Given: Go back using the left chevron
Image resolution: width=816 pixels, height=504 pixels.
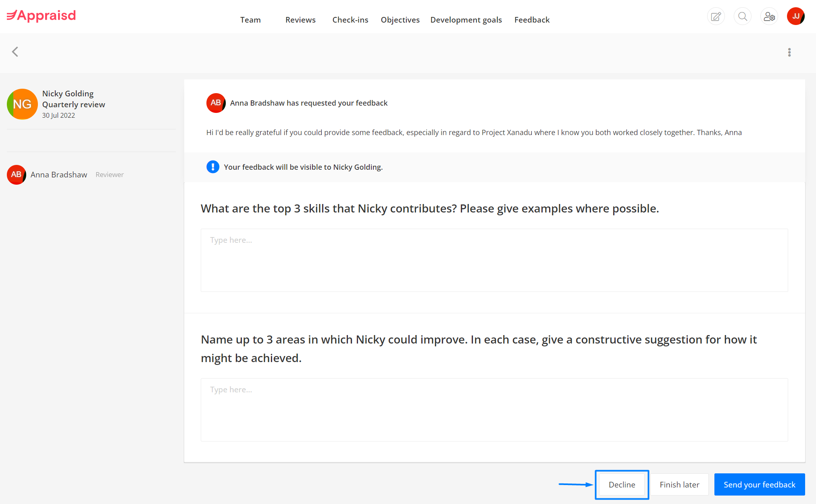Looking at the screenshot, I should coord(15,52).
